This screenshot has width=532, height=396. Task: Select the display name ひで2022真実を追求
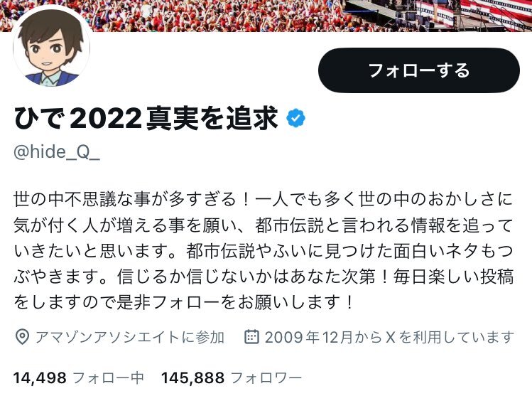coord(146,119)
